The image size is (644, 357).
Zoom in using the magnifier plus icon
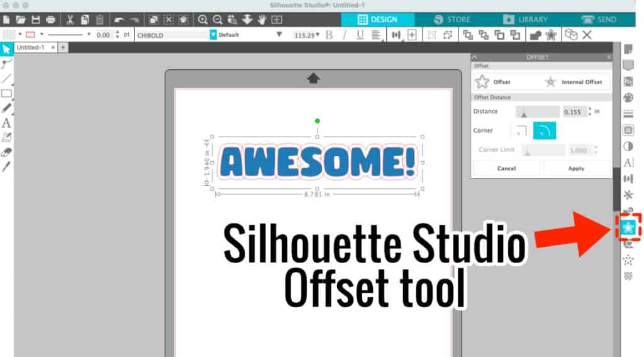pos(203,20)
